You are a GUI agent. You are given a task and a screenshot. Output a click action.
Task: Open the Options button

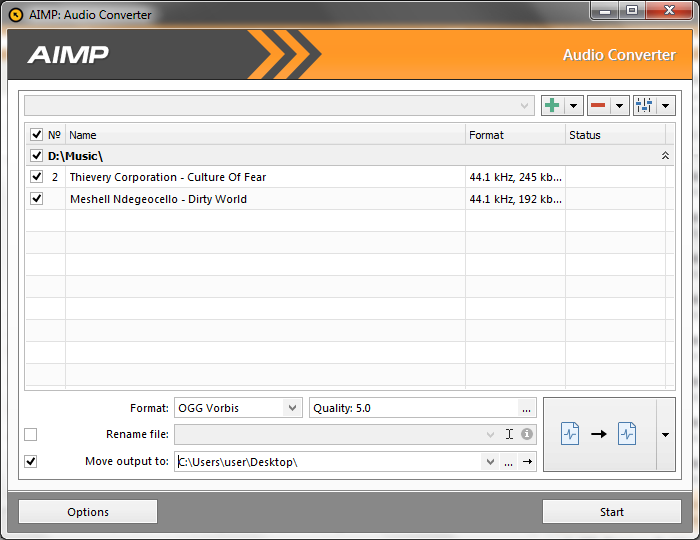[x=88, y=511]
